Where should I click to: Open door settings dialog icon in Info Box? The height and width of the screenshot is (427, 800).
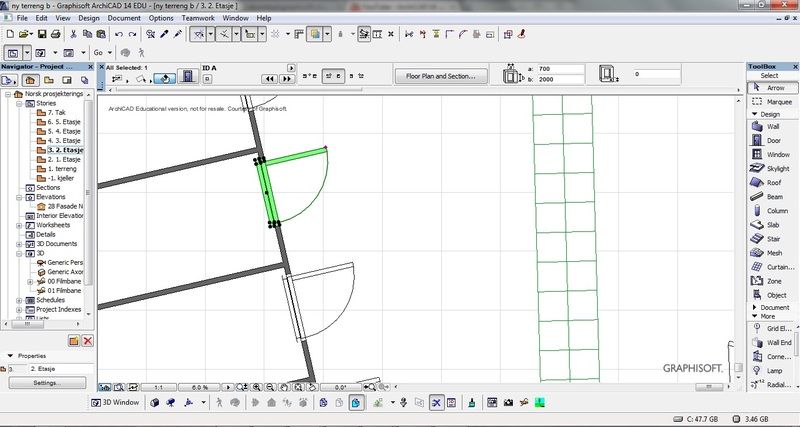(x=188, y=77)
